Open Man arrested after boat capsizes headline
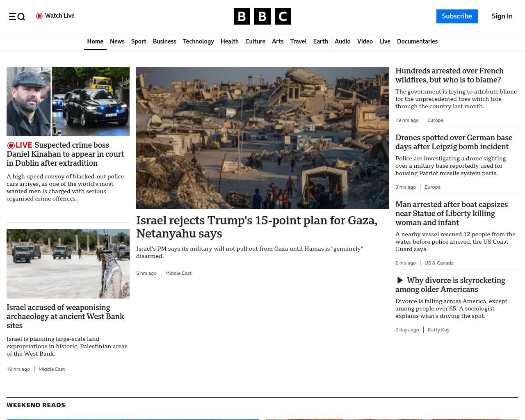This screenshot has height=420, width=525. (452, 214)
